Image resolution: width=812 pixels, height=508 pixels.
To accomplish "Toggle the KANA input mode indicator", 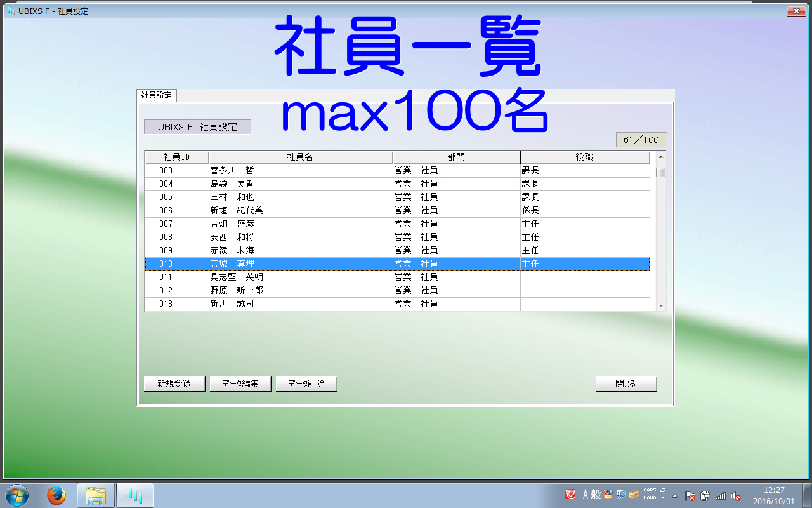I will pos(650,498).
